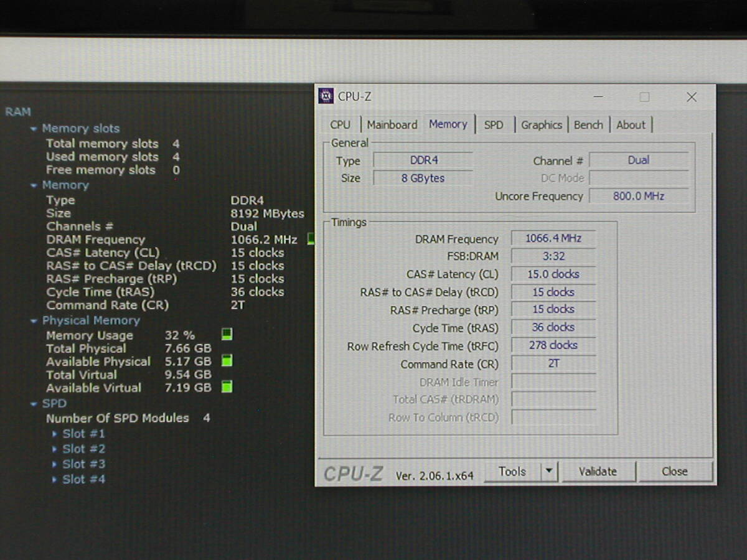
Task: Click the Uncore Frequency field 800.0 MHz
Action: 639,196
